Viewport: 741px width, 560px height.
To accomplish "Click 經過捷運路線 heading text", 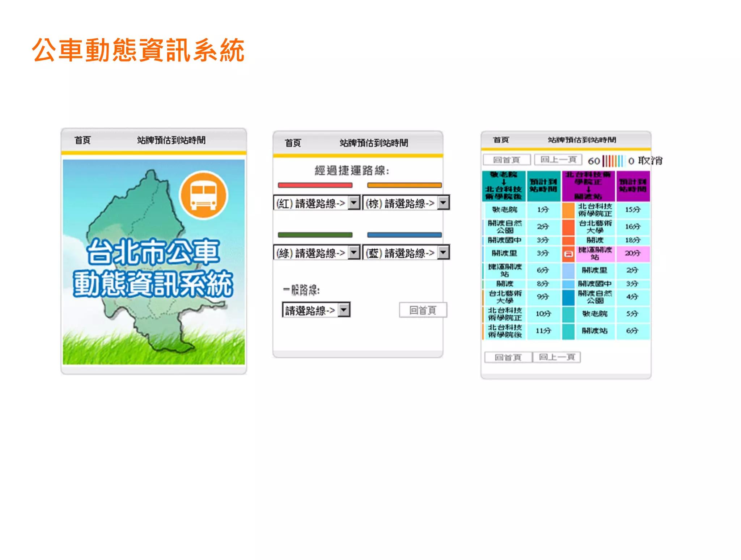I will (352, 170).
